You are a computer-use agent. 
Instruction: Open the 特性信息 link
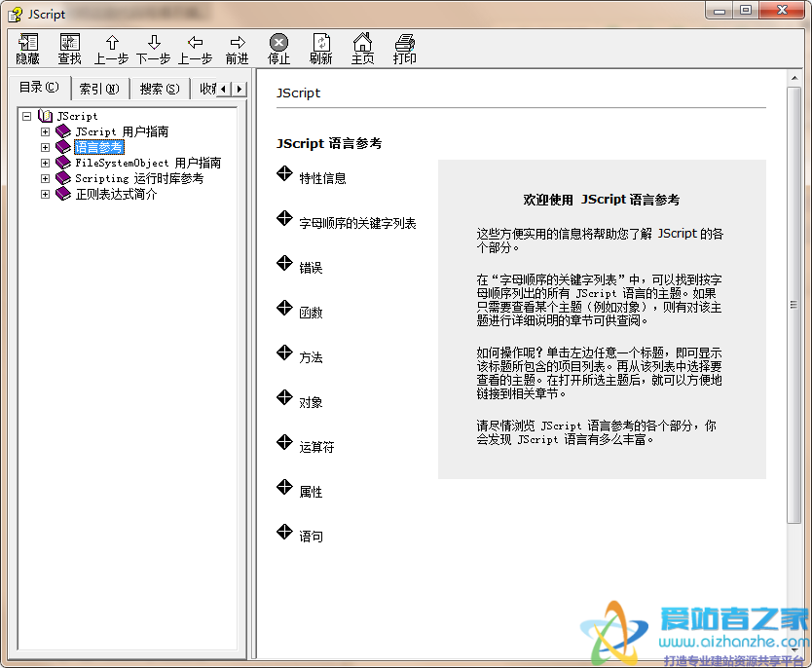pos(322,178)
